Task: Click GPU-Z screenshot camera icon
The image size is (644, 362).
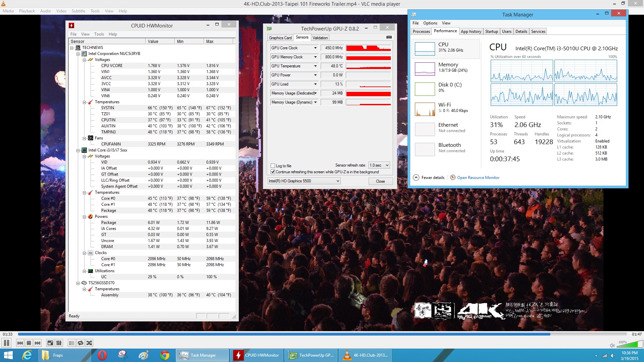Action: point(389,37)
